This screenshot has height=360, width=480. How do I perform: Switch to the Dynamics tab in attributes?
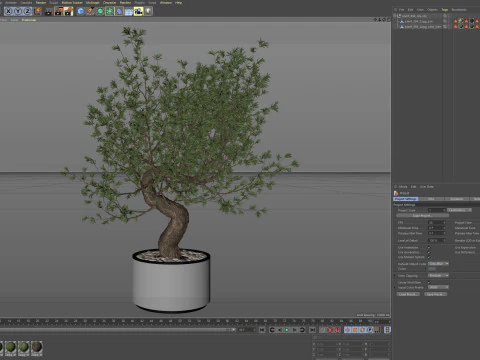[x=456, y=199]
